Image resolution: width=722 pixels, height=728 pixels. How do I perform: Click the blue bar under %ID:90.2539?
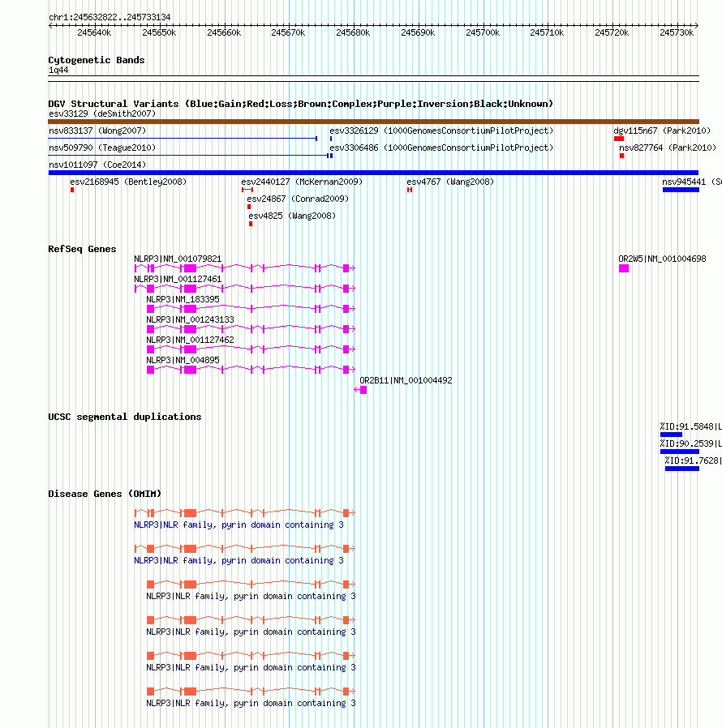click(680, 452)
